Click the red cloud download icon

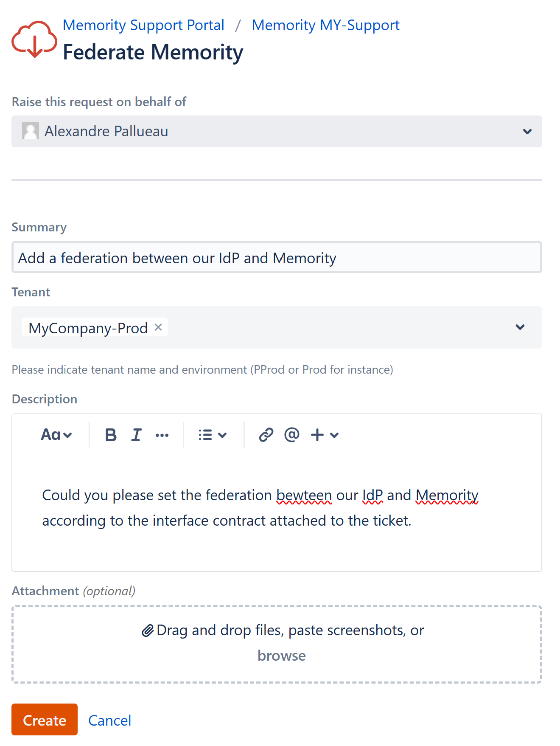click(x=34, y=39)
